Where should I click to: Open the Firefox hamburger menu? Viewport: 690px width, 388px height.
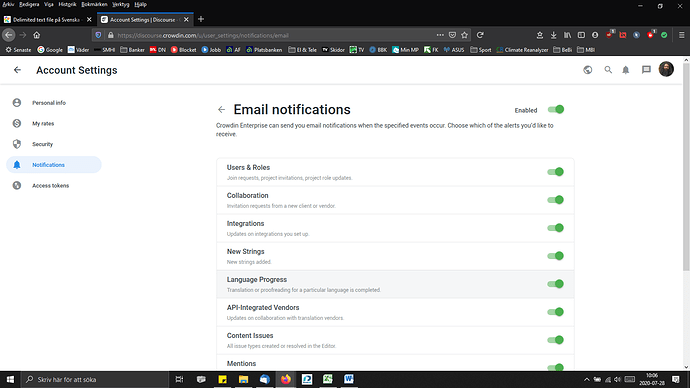click(x=681, y=35)
